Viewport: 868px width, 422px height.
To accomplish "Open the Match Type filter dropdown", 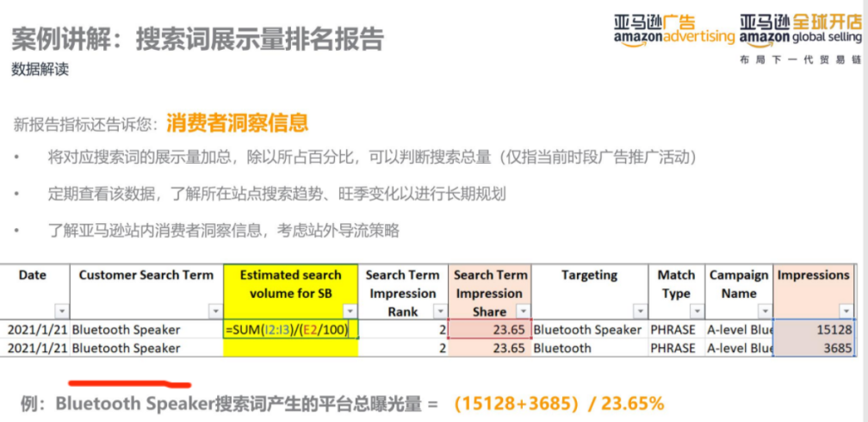I will (697, 311).
